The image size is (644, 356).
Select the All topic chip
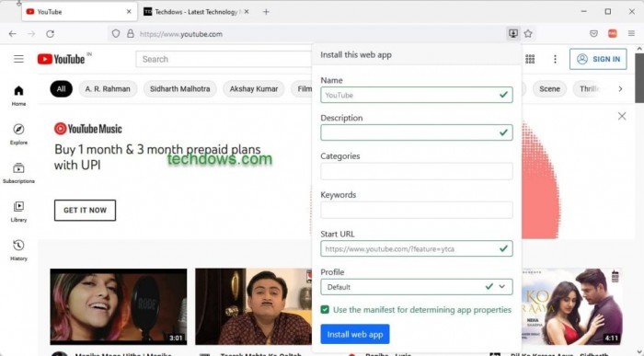tap(62, 88)
